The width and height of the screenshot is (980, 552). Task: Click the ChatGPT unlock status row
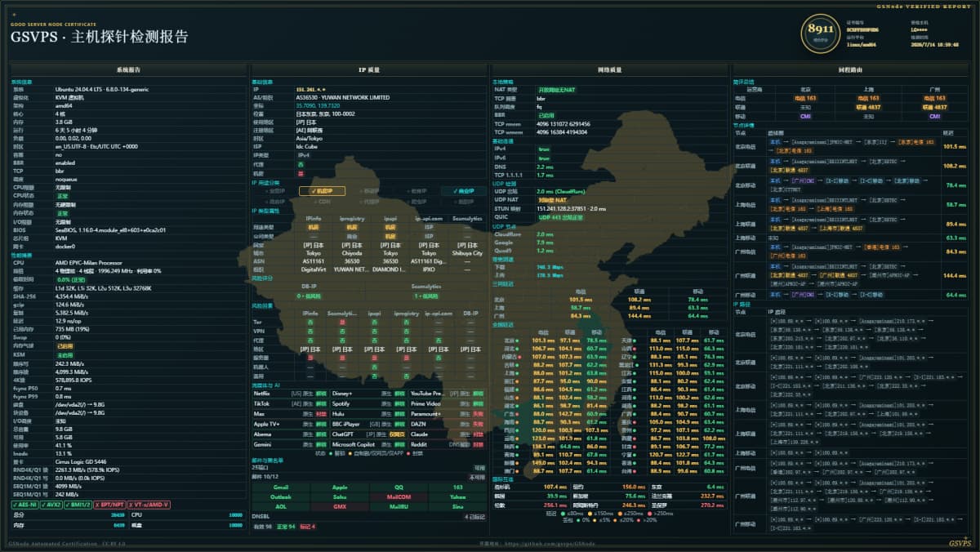[369, 434]
